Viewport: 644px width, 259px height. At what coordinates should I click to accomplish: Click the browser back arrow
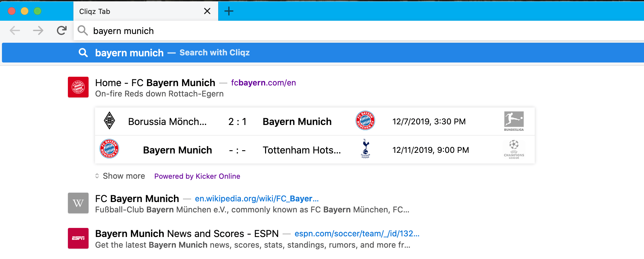(x=15, y=31)
